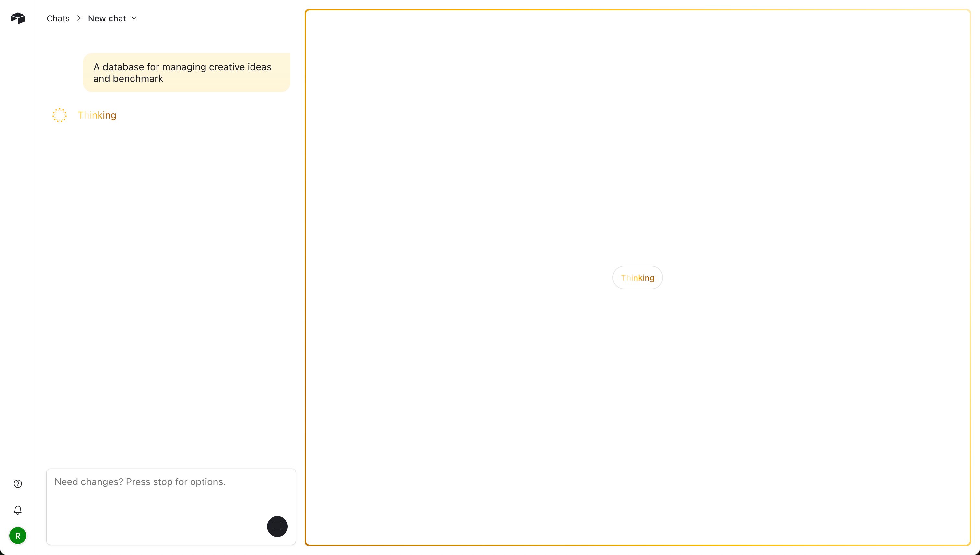Open the green R user avatar
The width and height of the screenshot is (980, 555).
17,536
